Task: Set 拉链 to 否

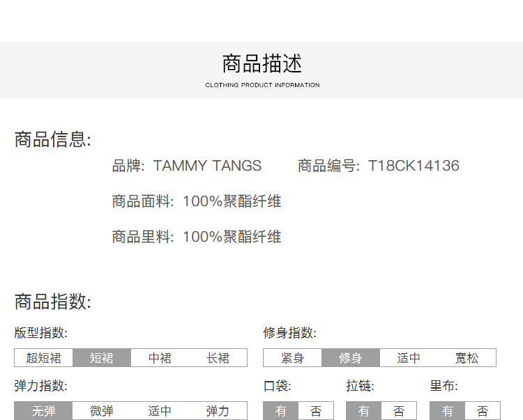Action: (x=399, y=411)
